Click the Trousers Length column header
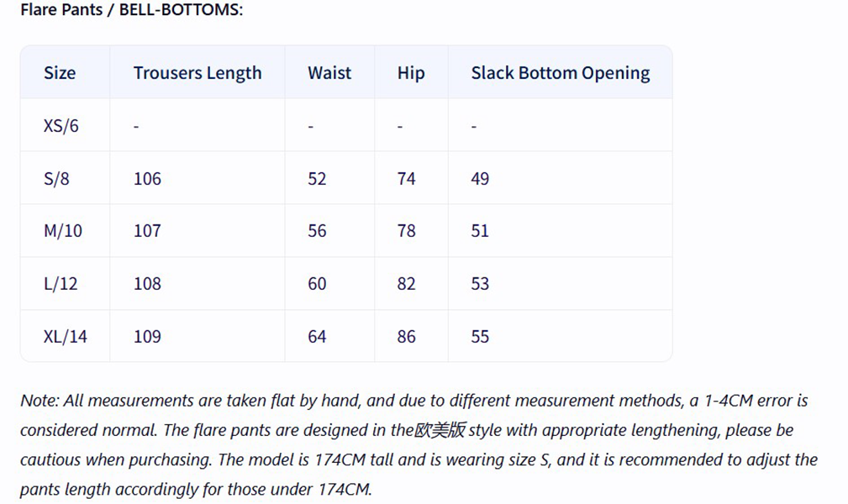848x504 pixels. click(x=198, y=73)
